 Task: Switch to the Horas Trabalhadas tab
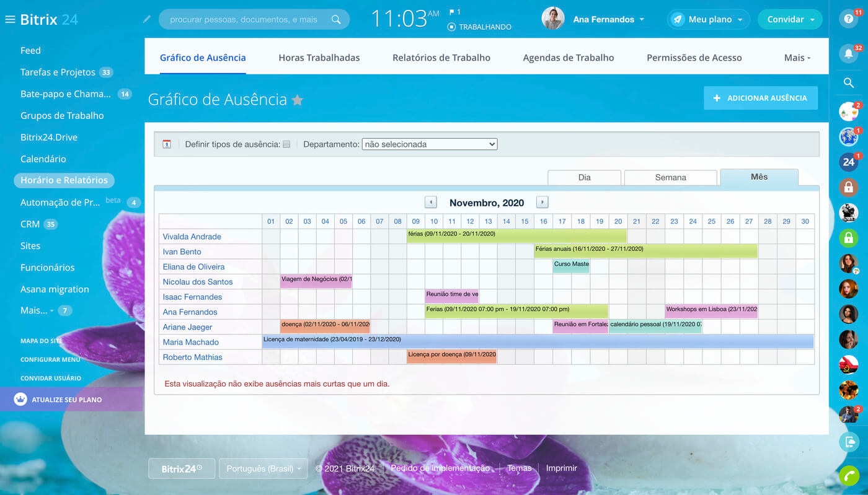click(x=319, y=58)
